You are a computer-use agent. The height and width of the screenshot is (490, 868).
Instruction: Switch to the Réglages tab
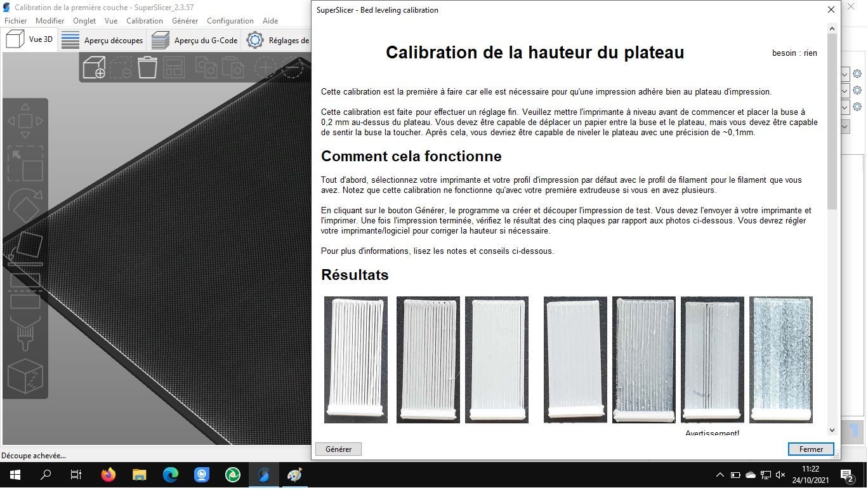click(277, 40)
